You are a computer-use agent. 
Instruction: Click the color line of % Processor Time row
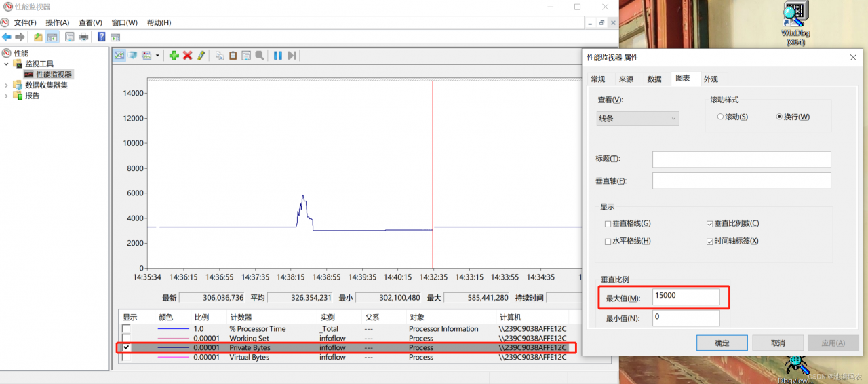coord(173,329)
